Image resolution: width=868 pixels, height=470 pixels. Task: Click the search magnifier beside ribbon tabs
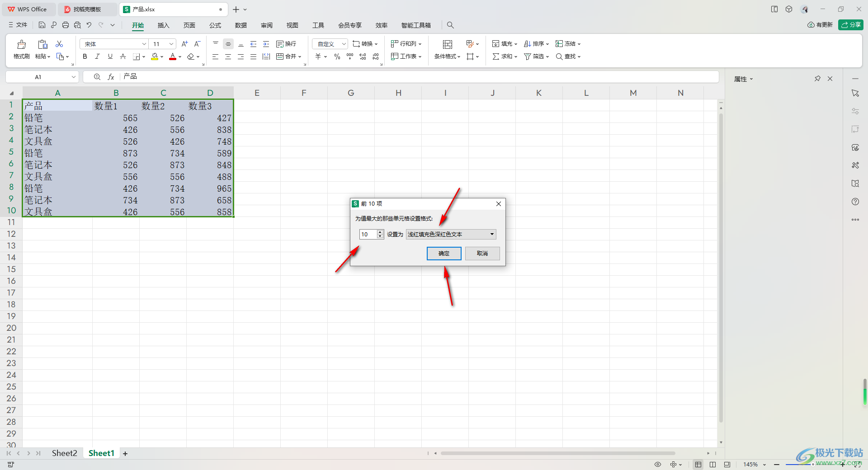tap(450, 25)
